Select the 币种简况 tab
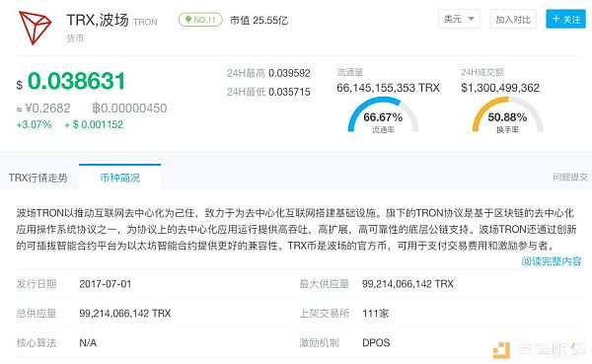The height and width of the screenshot is (364, 592). click(x=120, y=178)
